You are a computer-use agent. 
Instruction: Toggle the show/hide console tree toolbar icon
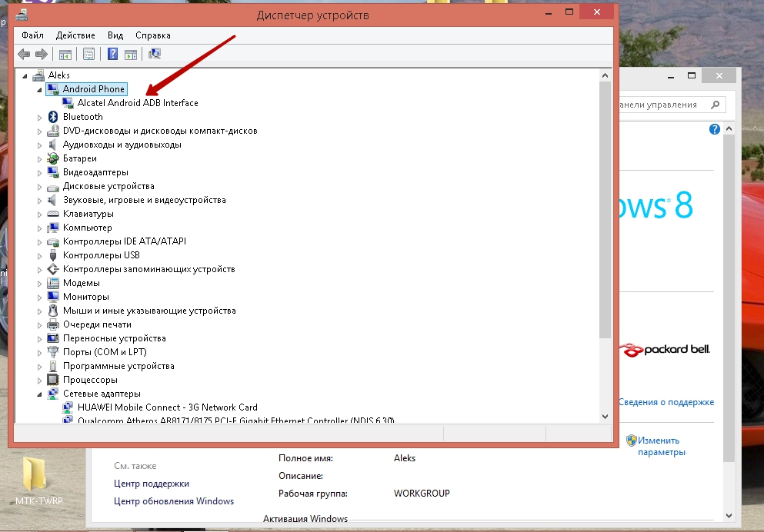[66, 54]
